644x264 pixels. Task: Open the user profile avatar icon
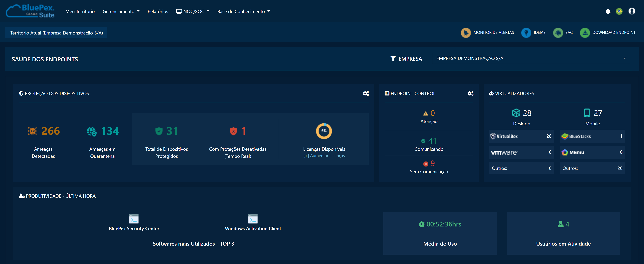pos(632,11)
